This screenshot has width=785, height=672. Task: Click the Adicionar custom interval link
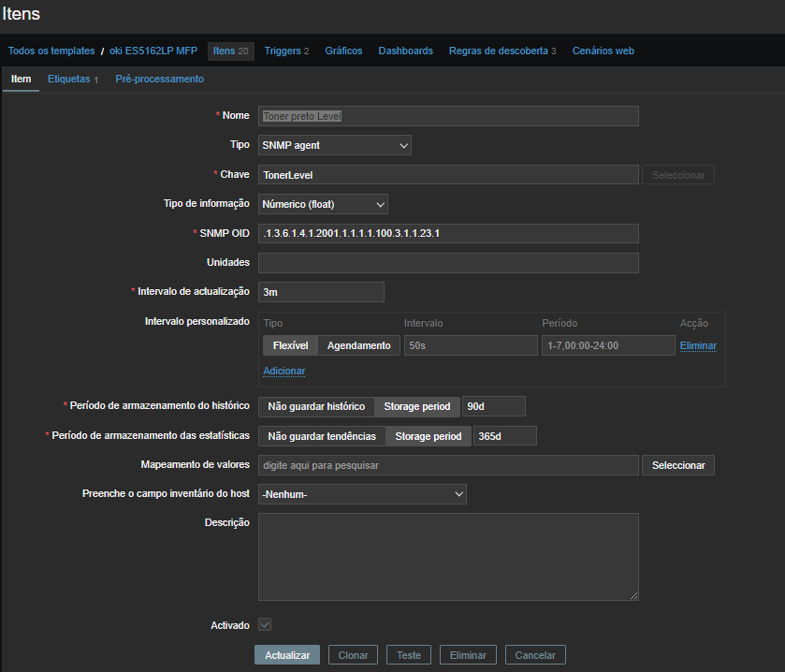point(283,371)
